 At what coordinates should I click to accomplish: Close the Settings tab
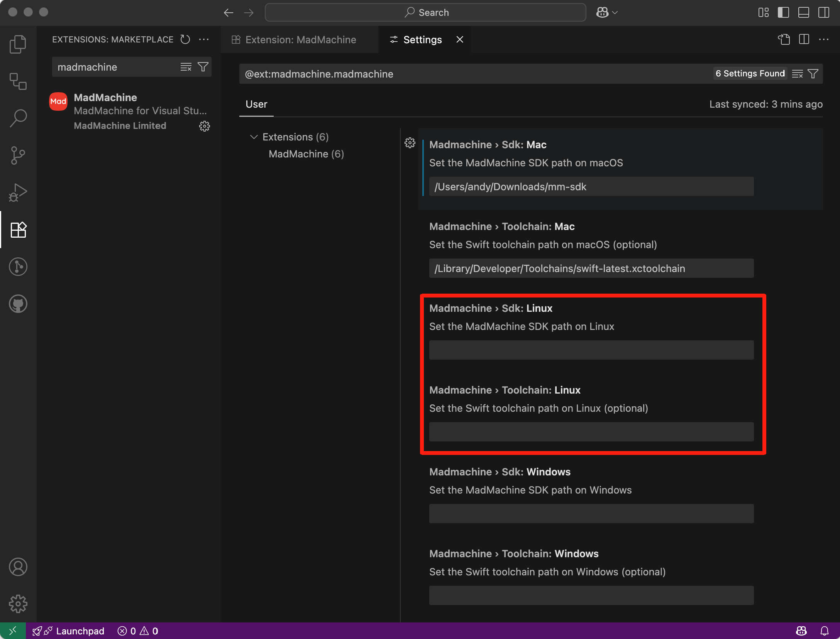pos(460,39)
